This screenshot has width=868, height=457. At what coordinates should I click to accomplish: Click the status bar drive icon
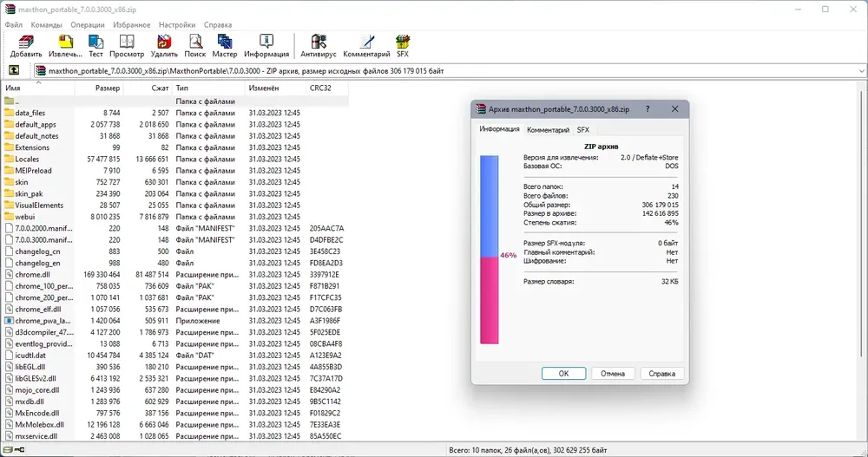click(8, 450)
